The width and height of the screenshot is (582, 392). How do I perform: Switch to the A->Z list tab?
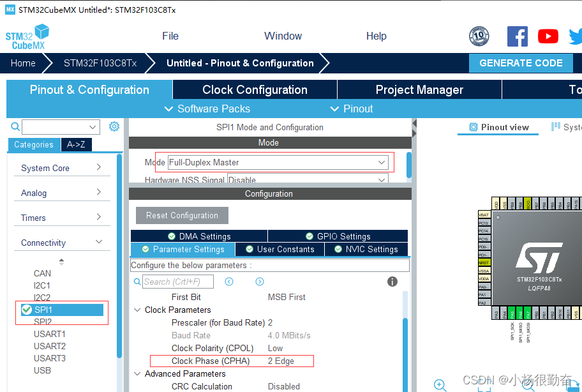click(x=76, y=144)
